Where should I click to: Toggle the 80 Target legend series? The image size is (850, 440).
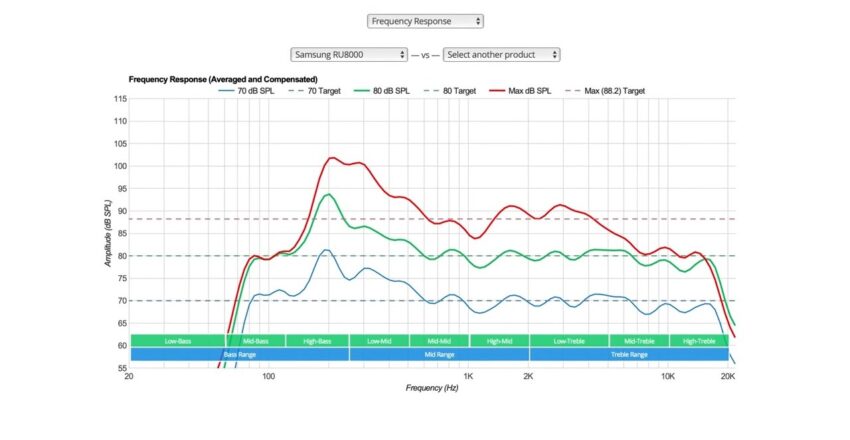point(450,91)
